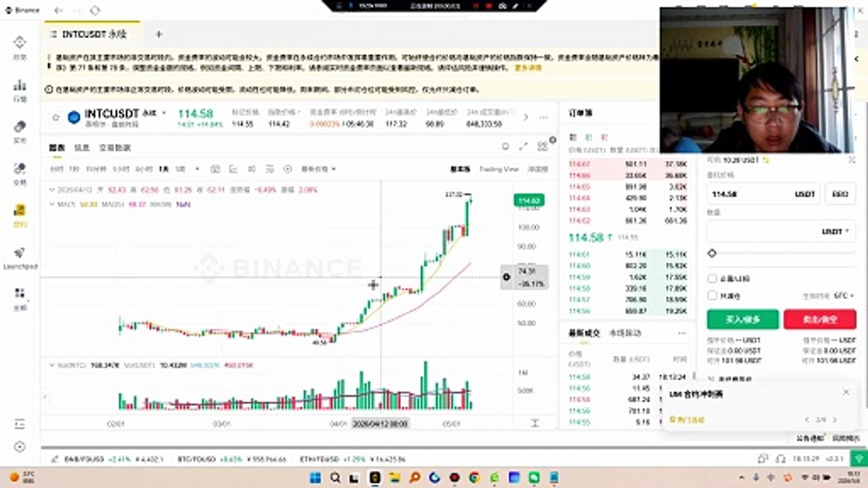868x488 pixels.
Task: Close the contract sprint popup
Action: [846, 392]
